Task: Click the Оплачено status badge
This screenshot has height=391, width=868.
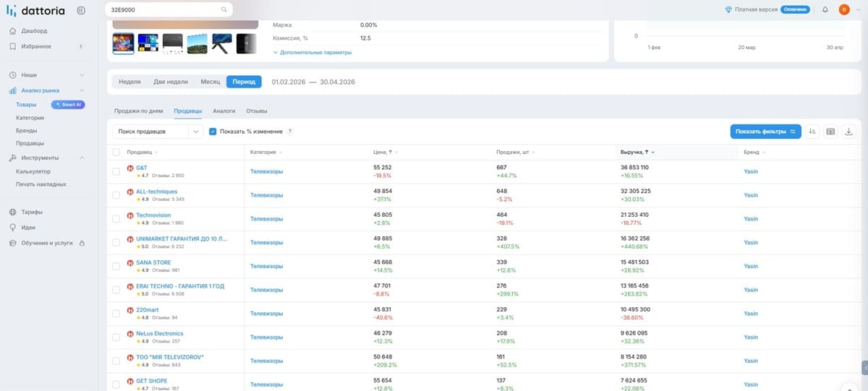Action: 794,9
